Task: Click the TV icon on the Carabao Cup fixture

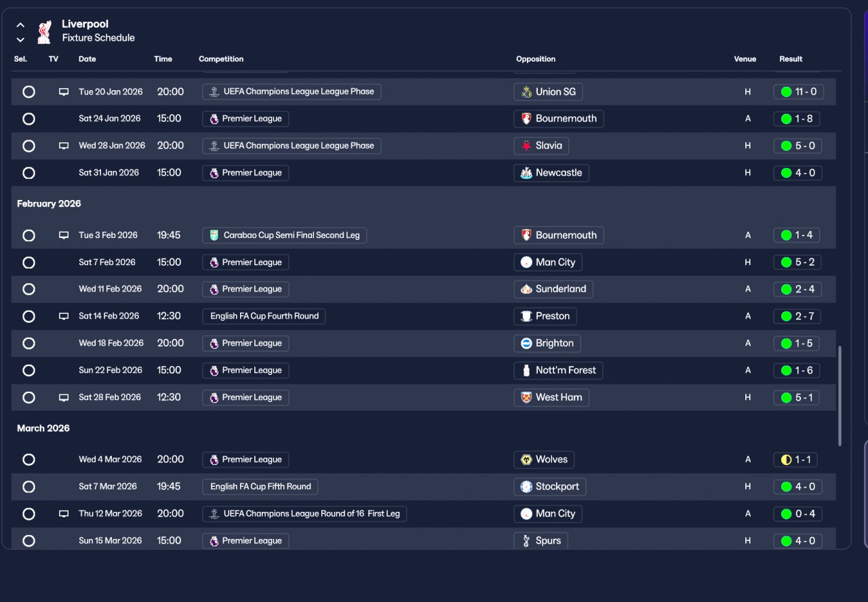Action: [64, 235]
